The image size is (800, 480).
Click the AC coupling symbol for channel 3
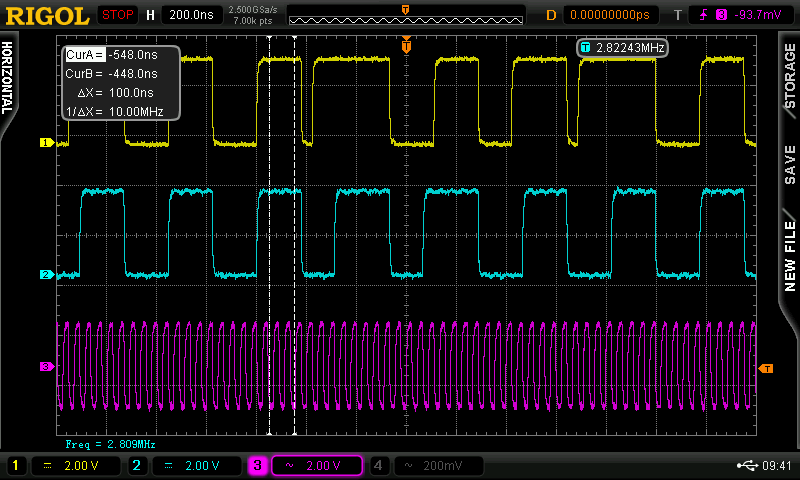[289, 465]
